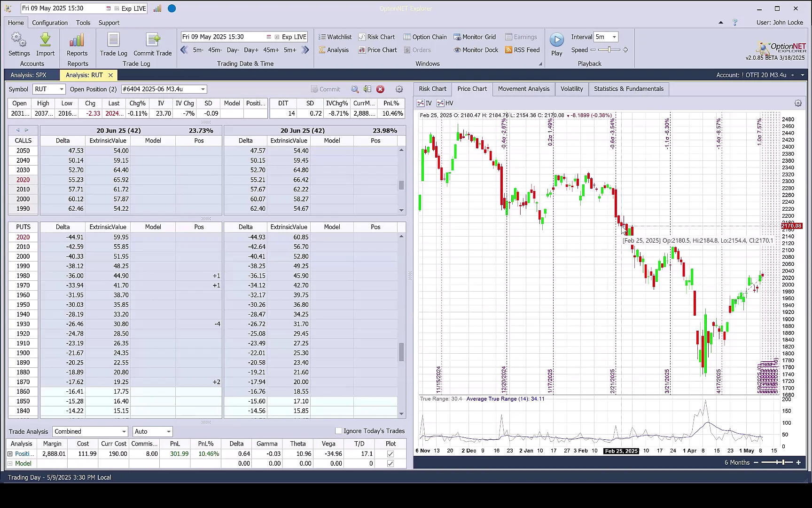This screenshot has width=812, height=508.
Task: Click the magnifier search icon beside Commit
Action: coord(355,89)
